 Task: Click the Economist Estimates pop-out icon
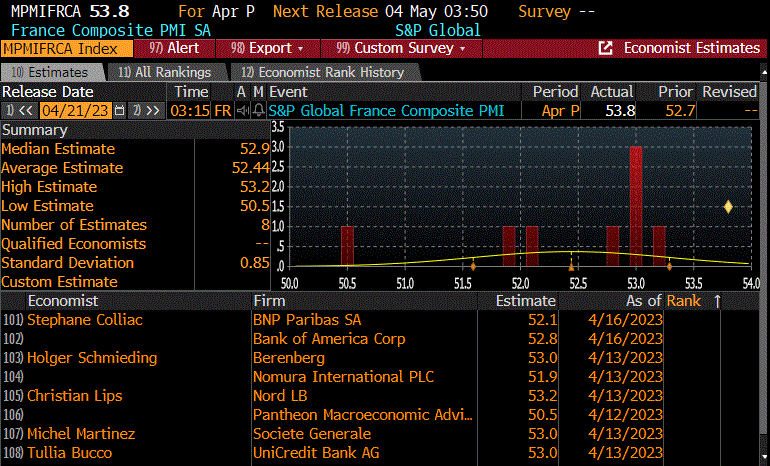point(605,48)
